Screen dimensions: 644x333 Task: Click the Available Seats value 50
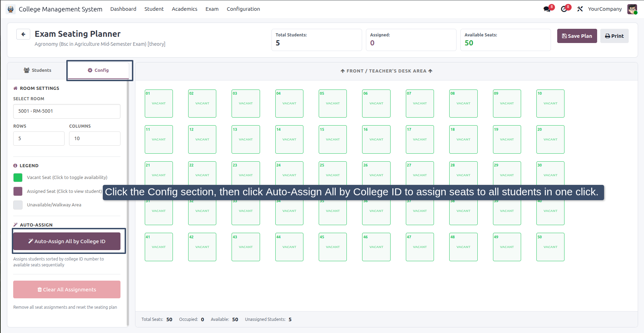(x=469, y=43)
